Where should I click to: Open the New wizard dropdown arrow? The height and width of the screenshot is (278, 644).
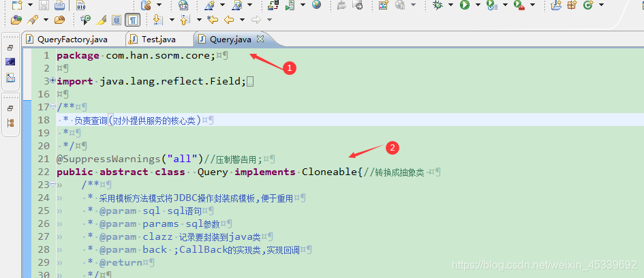[x=31, y=5]
